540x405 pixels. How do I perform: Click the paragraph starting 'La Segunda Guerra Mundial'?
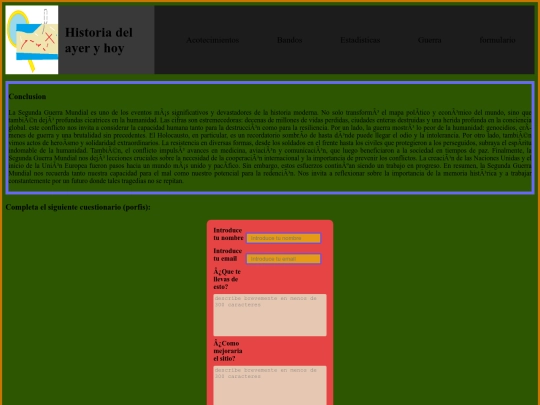point(270,146)
